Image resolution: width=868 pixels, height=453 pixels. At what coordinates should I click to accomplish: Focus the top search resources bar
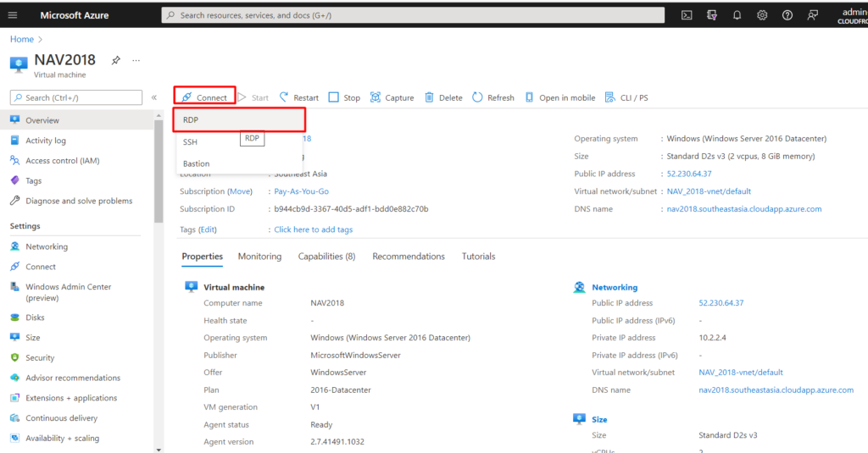click(x=413, y=15)
